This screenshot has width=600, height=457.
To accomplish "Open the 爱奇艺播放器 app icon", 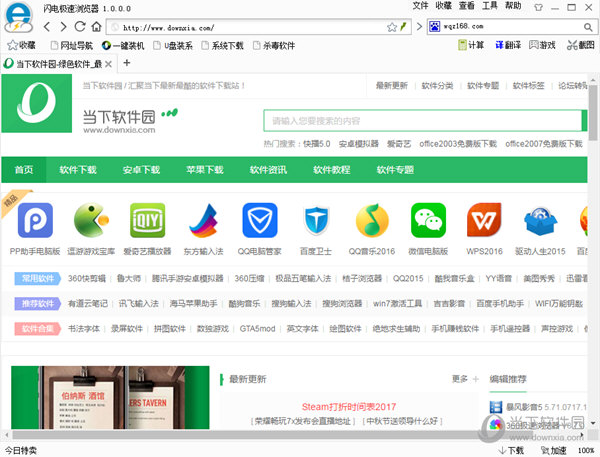I will point(147,220).
